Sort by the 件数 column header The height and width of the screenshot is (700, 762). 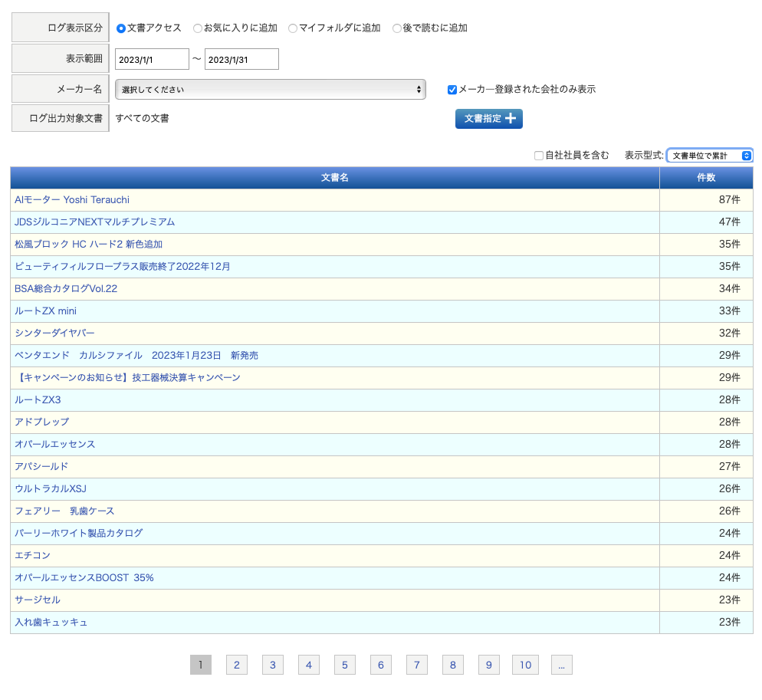[x=706, y=178]
